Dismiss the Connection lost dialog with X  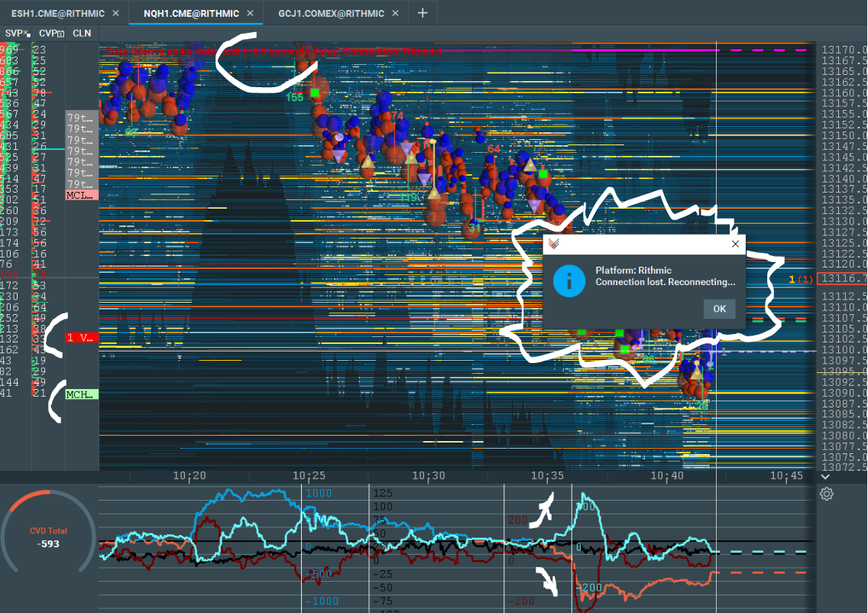click(x=735, y=244)
